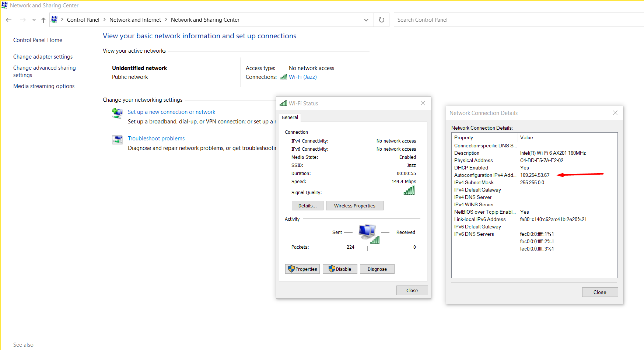
Task: Click the Set up a new connection icon
Action: coord(117,113)
